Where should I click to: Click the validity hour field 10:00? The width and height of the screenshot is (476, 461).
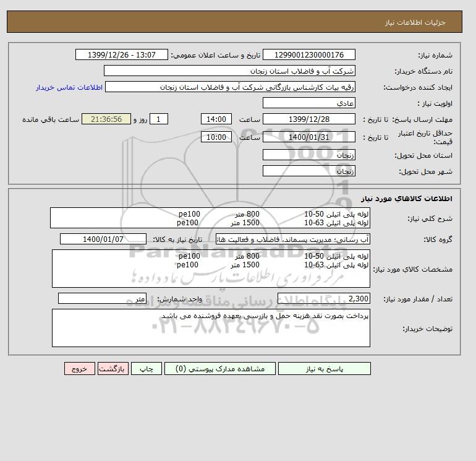[216, 137]
